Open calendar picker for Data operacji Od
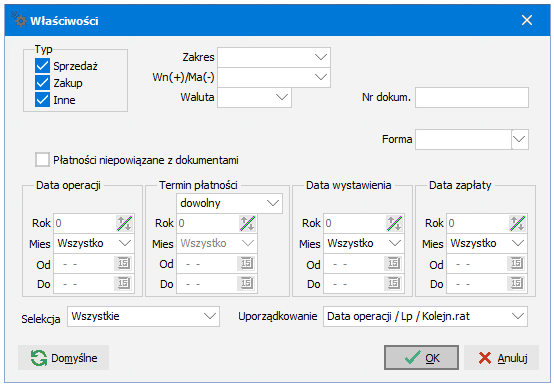The image size is (554, 387). [123, 263]
